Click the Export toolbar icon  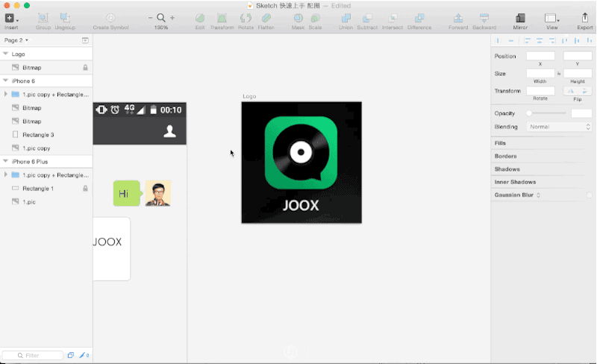point(585,18)
